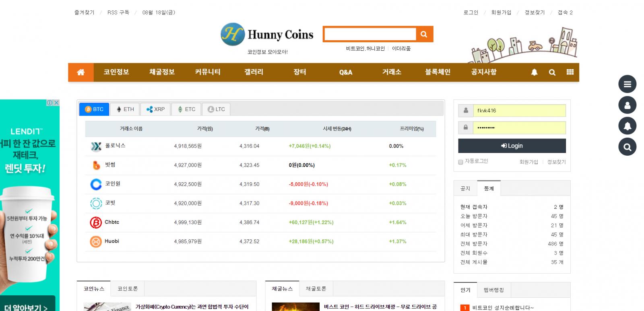The image size is (644, 311).
Task: Click the home icon in navigation bar
Action: 81,72
